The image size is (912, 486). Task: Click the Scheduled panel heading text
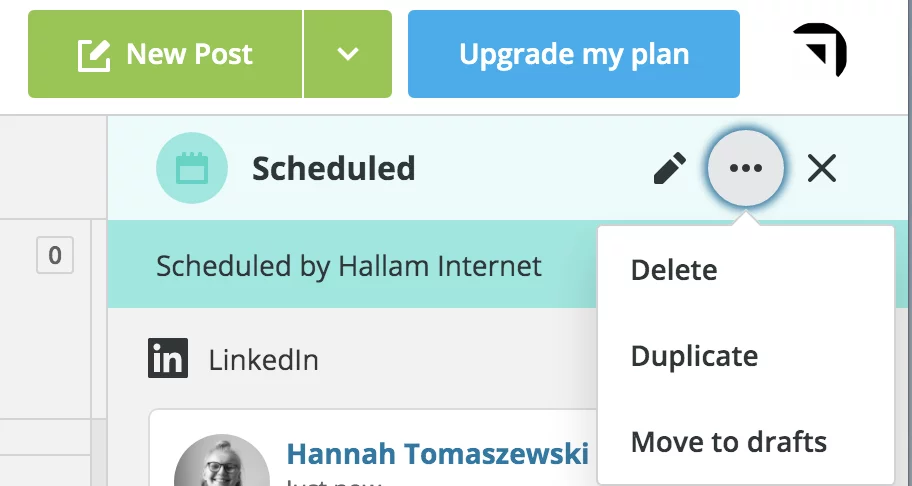(333, 169)
